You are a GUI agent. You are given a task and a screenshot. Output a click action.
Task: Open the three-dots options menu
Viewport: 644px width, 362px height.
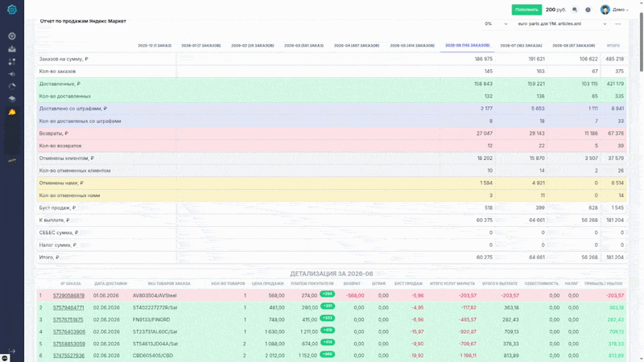coord(617,24)
